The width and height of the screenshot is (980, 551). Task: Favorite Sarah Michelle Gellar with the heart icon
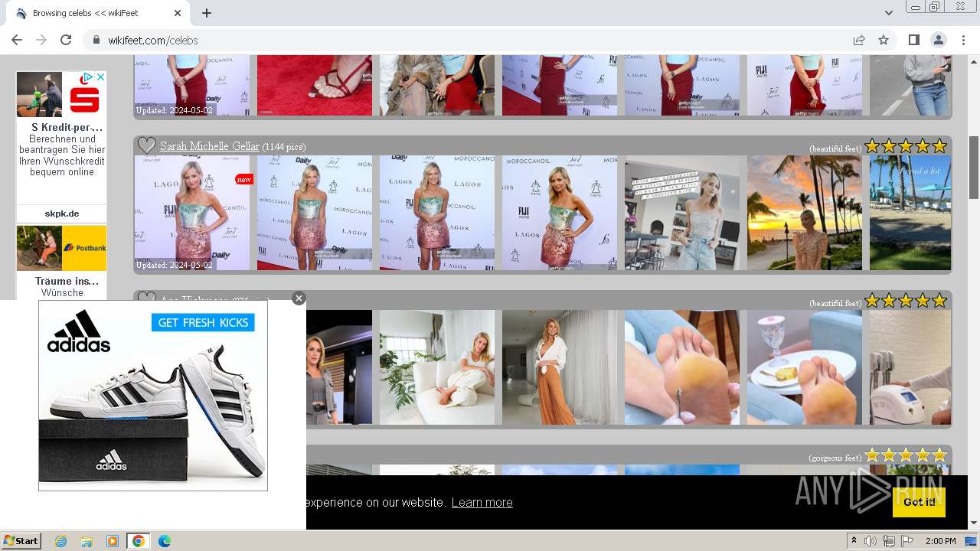146,145
